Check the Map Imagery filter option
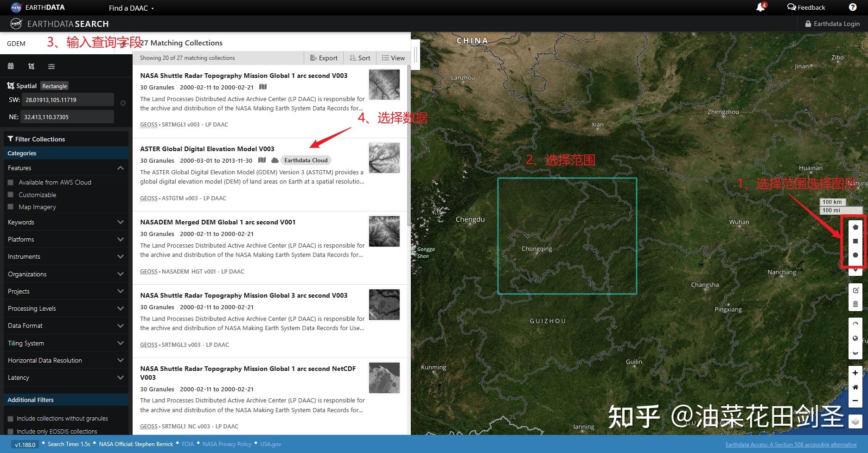The height and width of the screenshot is (453, 868). pos(10,207)
